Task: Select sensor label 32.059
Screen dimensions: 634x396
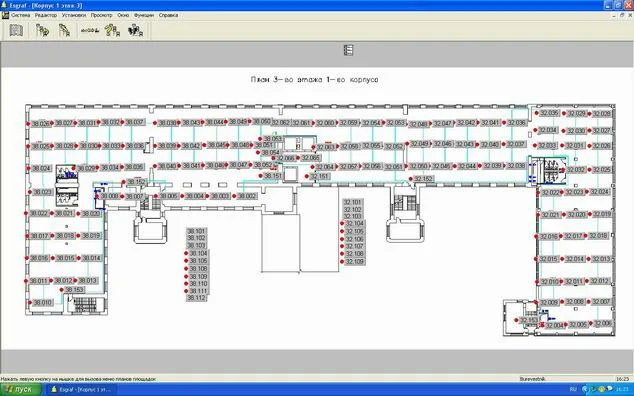Action: pyautogui.click(x=349, y=122)
